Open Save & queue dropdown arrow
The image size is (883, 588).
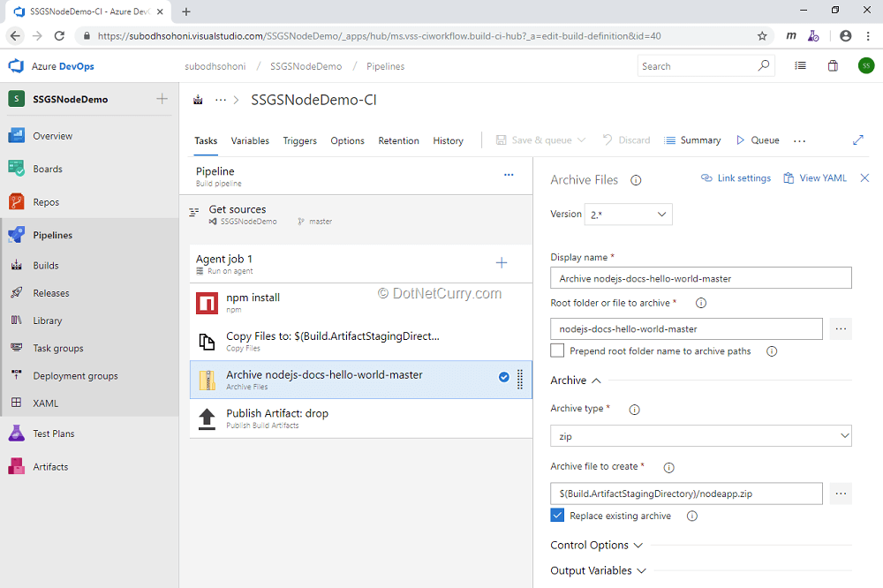pyautogui.click(x=582, y=140)
